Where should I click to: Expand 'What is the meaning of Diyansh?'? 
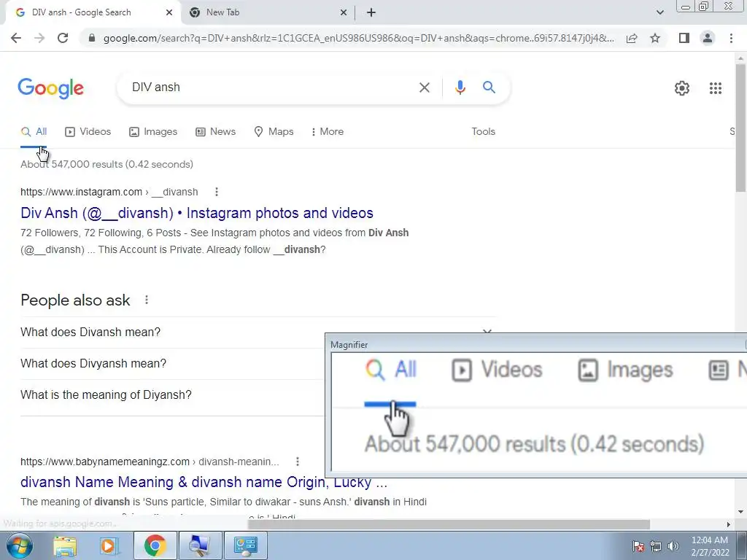pos(172,395)
